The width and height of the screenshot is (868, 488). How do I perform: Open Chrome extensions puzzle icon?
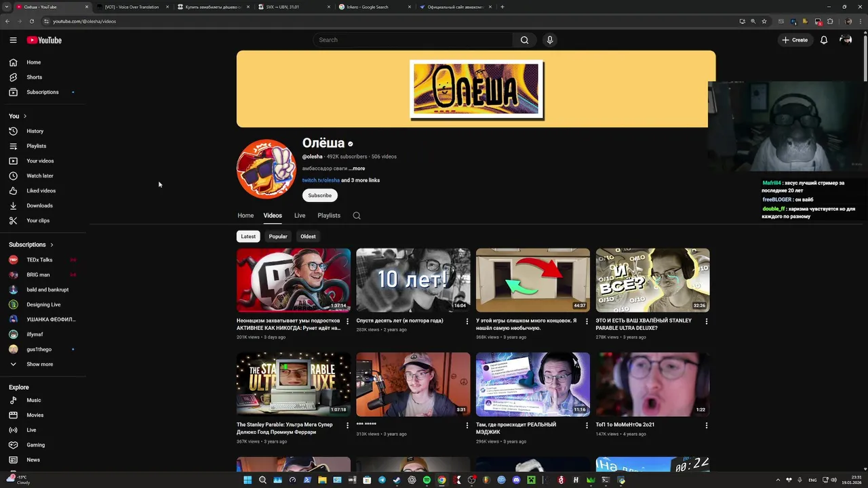pos(830,21)
